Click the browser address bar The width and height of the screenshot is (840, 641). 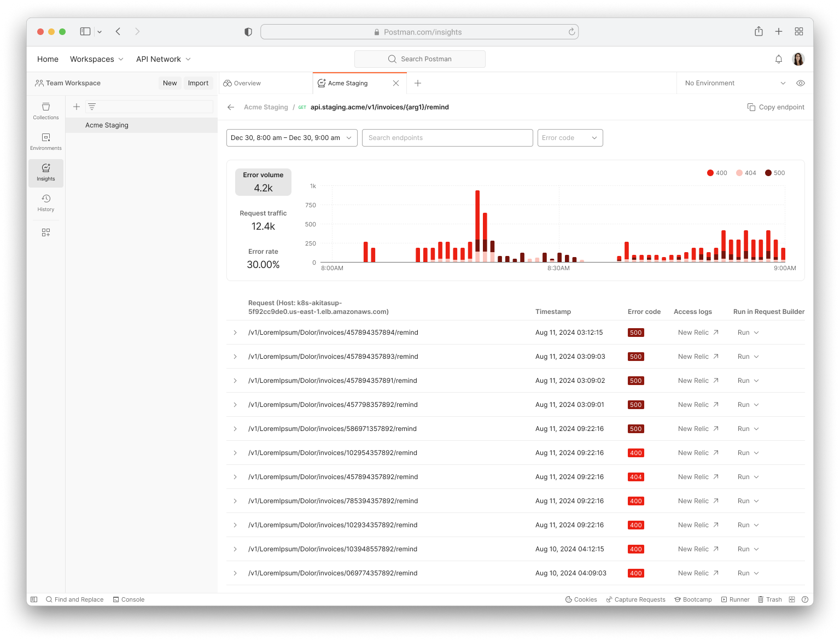419,32
